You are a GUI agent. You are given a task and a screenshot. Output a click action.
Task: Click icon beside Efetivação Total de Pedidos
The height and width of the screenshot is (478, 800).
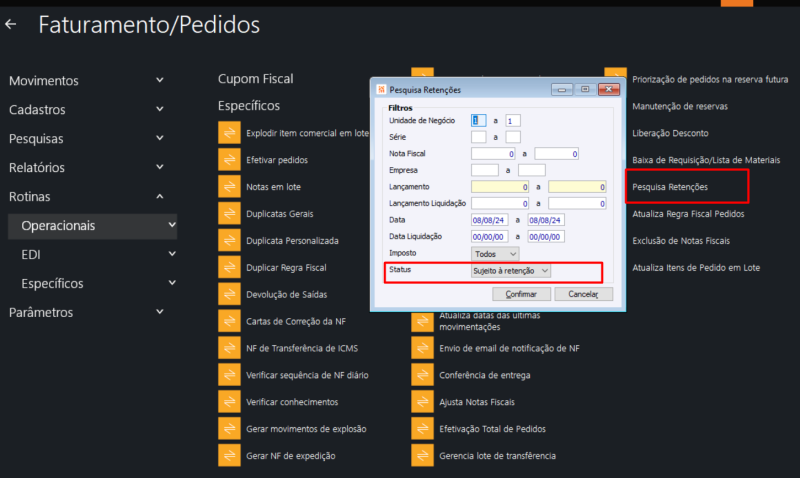tap(422, 429)
